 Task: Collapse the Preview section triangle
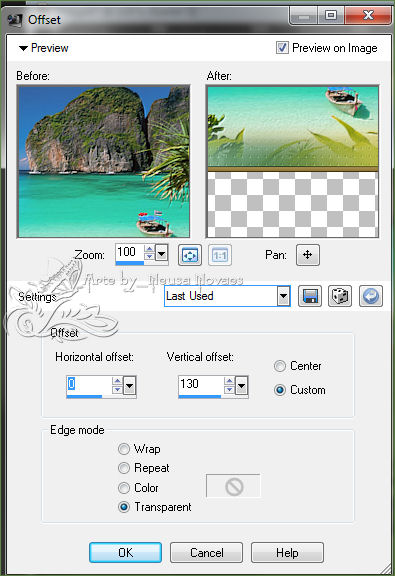pyautogui.click(x=23, y=48)
